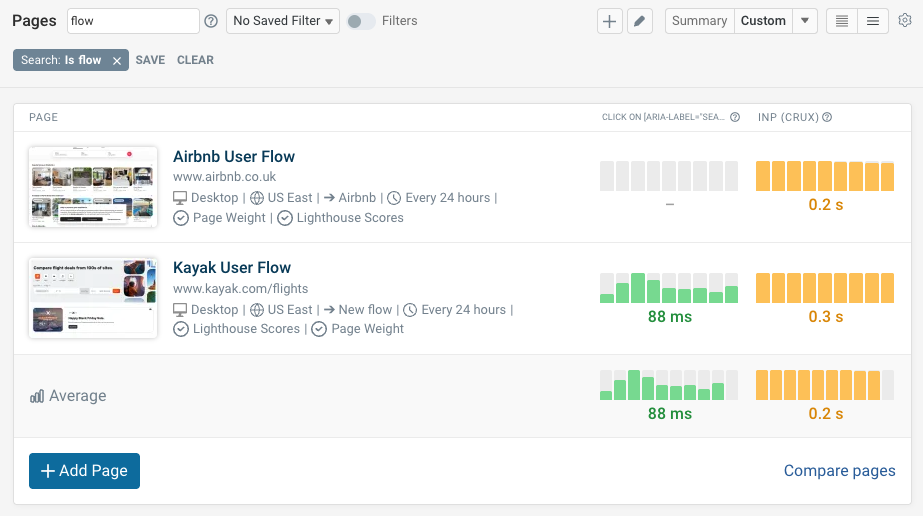
Task: Click the Lighthouse Scores check icon in the Kayak row
Action: coord(181,329)
